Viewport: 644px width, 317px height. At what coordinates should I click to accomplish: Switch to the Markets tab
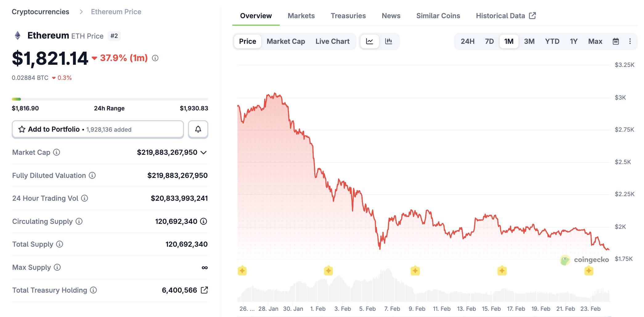(x=301, y=15)
